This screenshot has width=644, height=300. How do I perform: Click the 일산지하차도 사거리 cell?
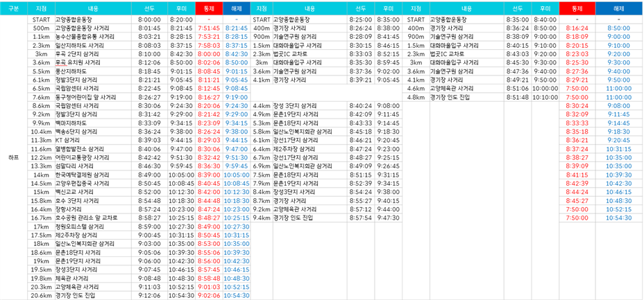(x=93, y=45)
